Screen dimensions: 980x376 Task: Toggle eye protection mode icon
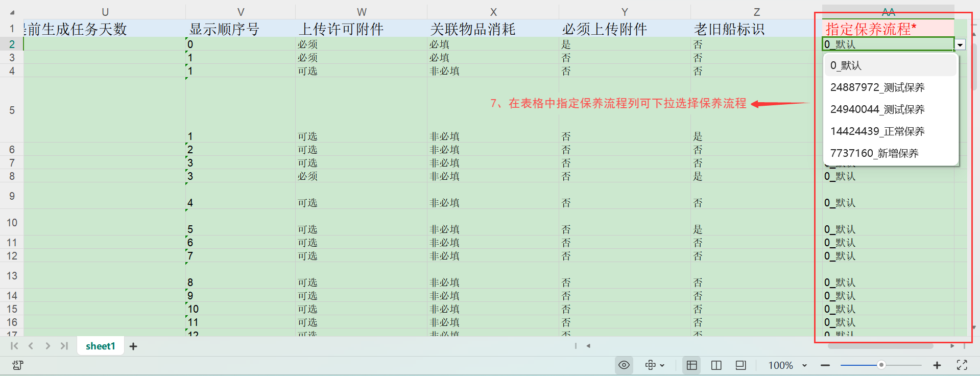624,365
